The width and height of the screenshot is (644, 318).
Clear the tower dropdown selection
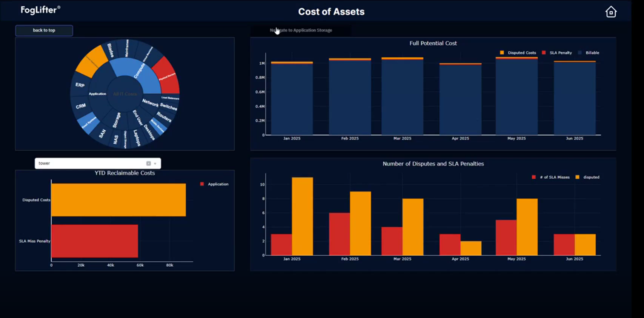tap(149, 164)
